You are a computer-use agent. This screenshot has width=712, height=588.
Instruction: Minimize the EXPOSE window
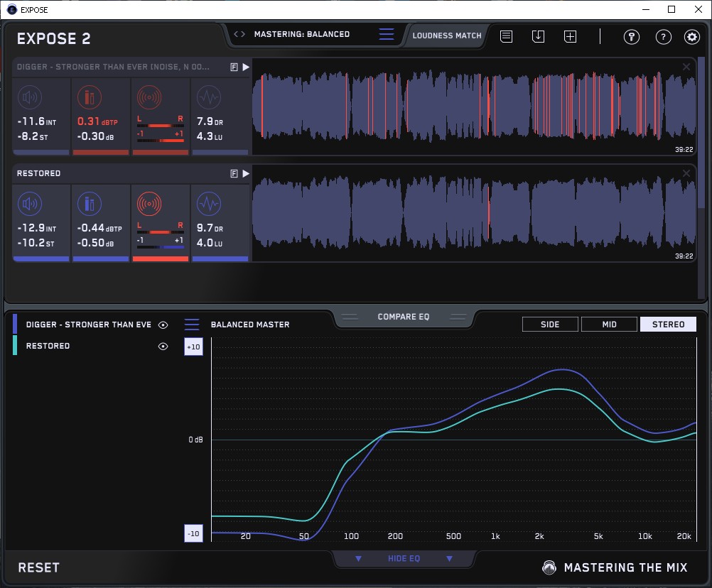pos(646,9)
